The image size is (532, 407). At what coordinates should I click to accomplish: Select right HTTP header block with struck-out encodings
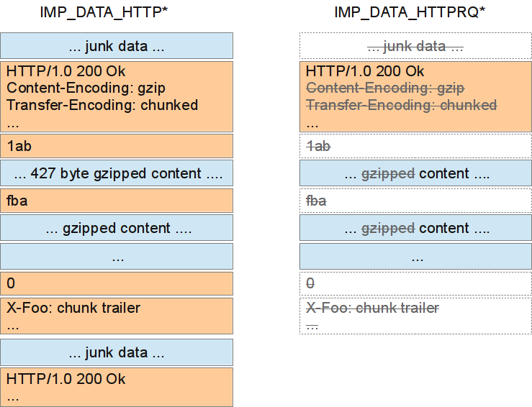[415, 96]
